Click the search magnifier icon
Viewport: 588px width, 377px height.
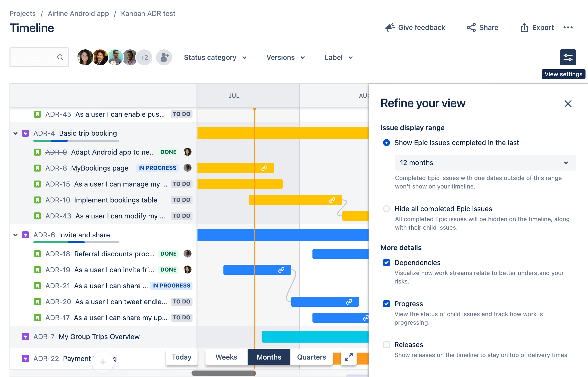point(60,57)
